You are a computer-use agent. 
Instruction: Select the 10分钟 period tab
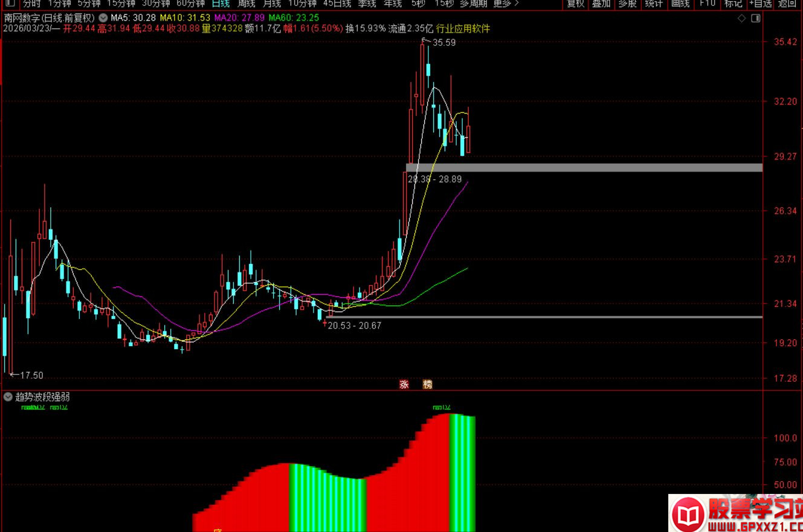(302, 4)
